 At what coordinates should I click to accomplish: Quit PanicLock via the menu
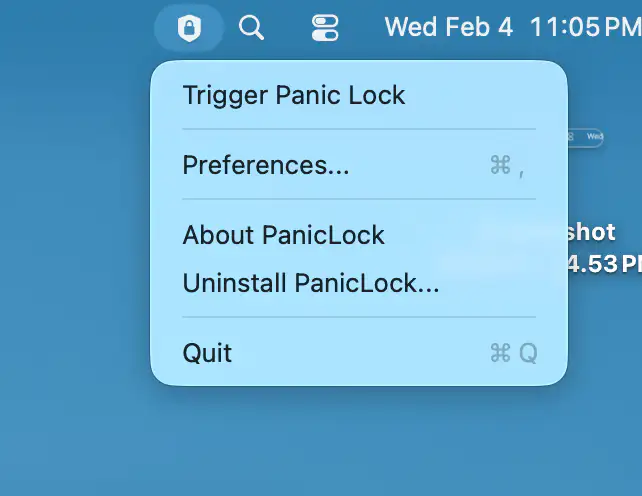click(207, 353)
